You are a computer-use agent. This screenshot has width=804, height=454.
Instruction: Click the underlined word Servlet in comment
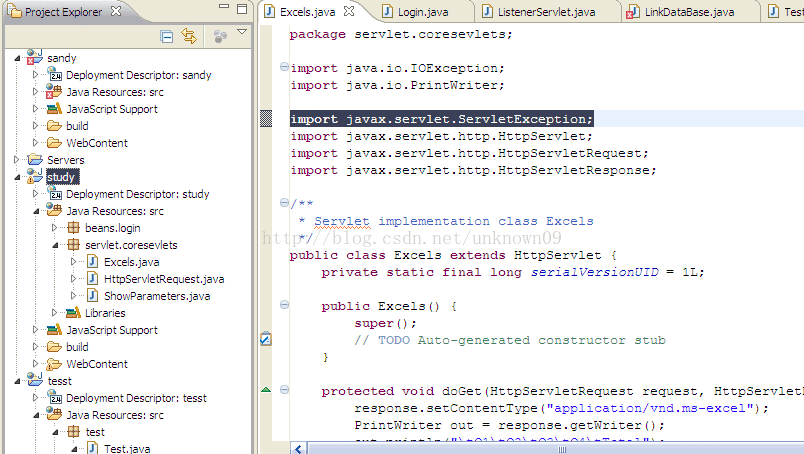(x=341, y=222)
